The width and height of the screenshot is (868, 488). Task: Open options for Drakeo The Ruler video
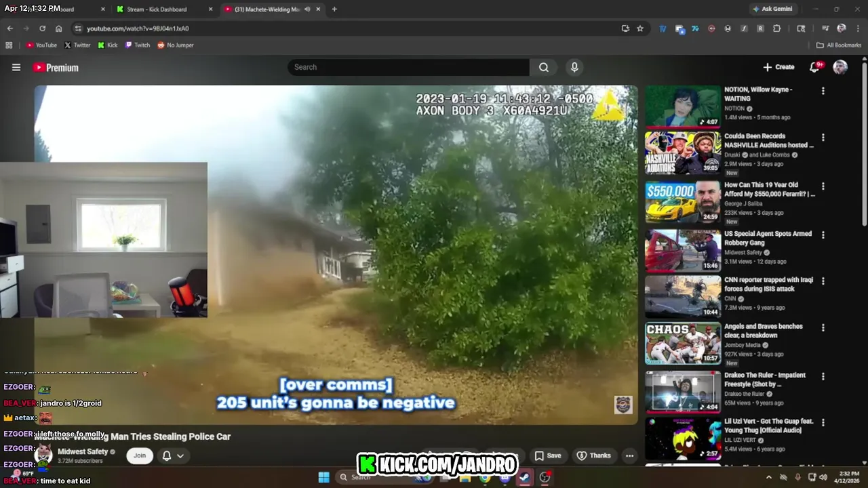(x=823, y=377)
